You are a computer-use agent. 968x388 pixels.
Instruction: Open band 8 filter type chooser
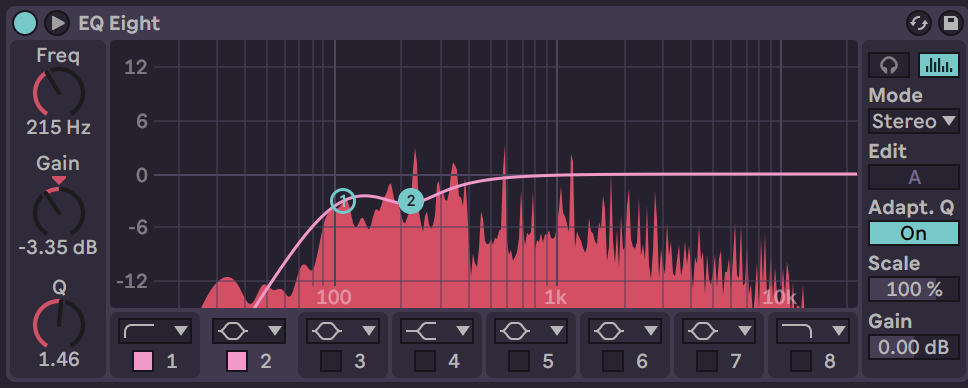point(813,331)
